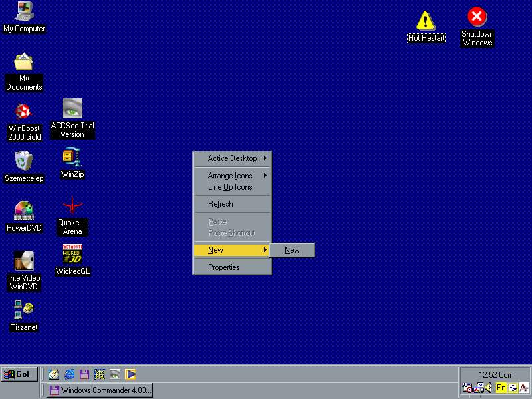532x399 pixels.
Task: Open the Szemettelep recycle bin icon
Action: pyautogui.click(x=24, y=162)
